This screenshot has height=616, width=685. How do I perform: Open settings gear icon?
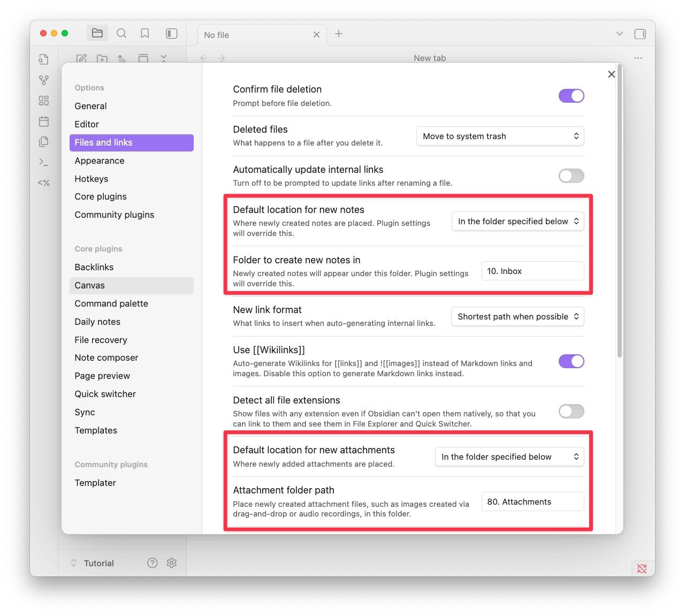click(x=172, y=563)
